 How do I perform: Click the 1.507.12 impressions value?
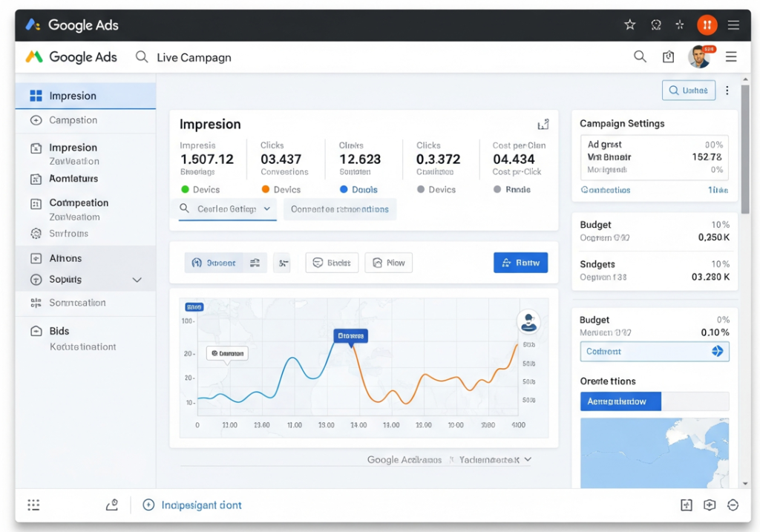(207, 159)
